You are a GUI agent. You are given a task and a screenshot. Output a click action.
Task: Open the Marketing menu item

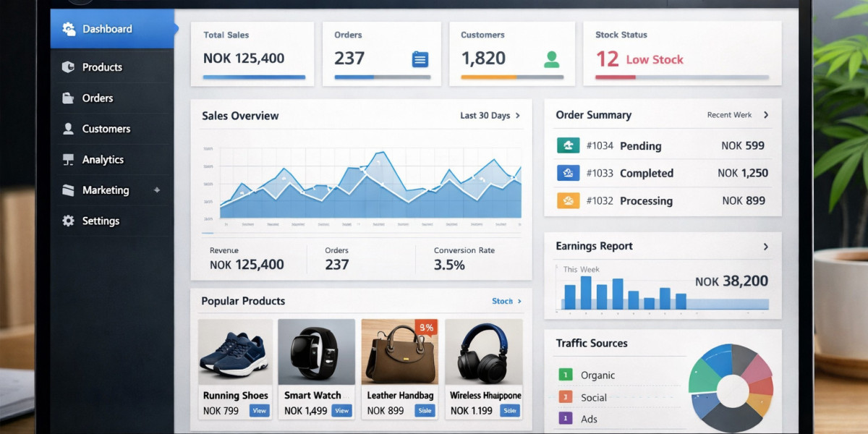click(x=106, y=190)
